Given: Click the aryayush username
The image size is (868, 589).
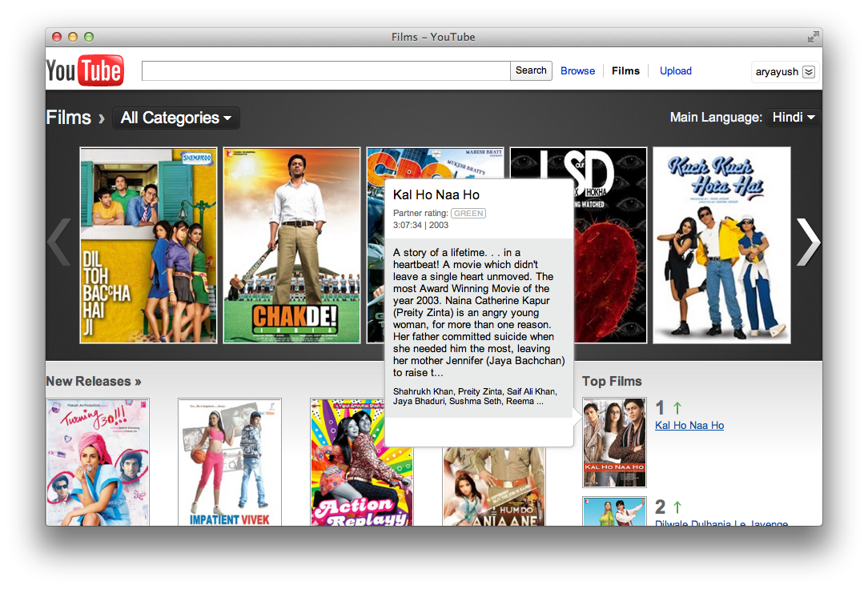Looking at the screenshot, I should coord(777,72).
